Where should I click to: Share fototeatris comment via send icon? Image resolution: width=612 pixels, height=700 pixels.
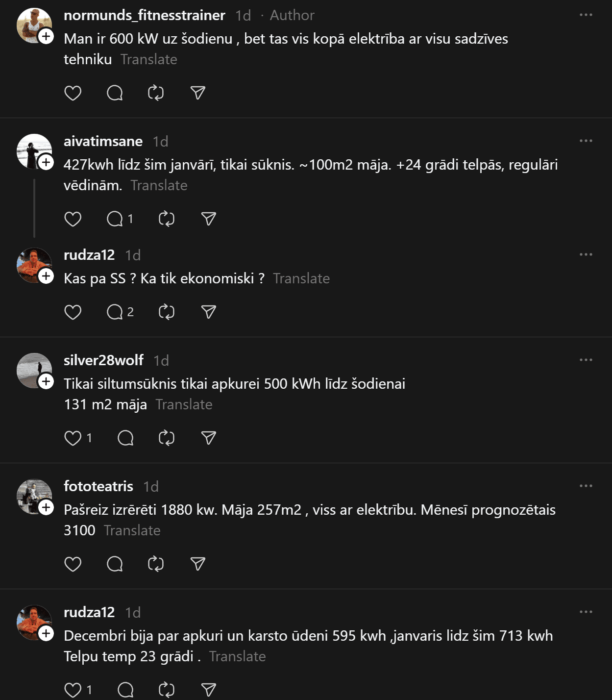(197, 564)
